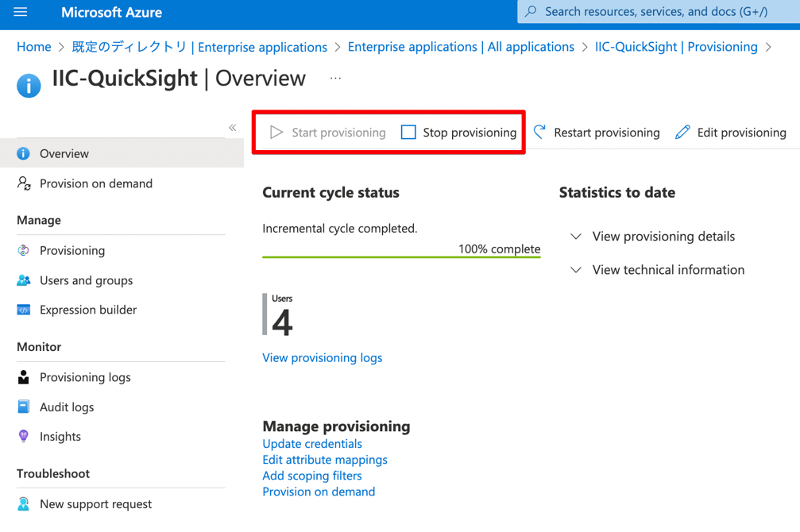Expand View provisioning details

pos(663,236)
